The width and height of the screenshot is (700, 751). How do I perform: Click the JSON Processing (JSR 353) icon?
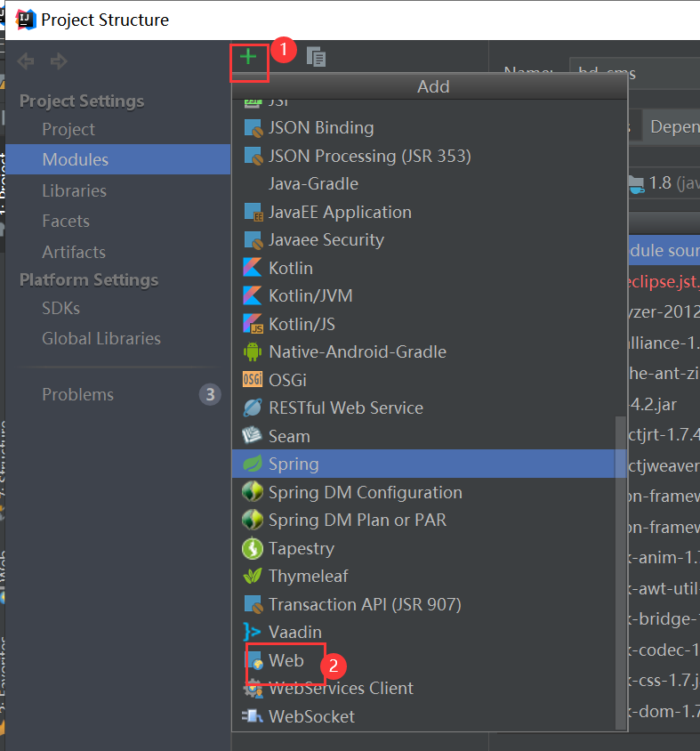(x=253, y=156)
